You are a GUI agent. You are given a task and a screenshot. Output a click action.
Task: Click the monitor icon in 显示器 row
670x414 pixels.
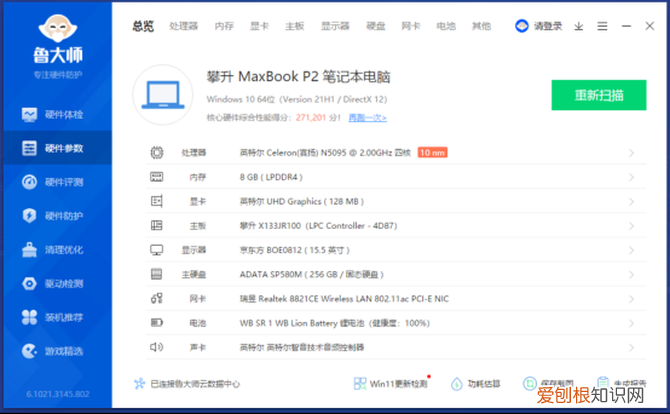(x=157, y=250)
